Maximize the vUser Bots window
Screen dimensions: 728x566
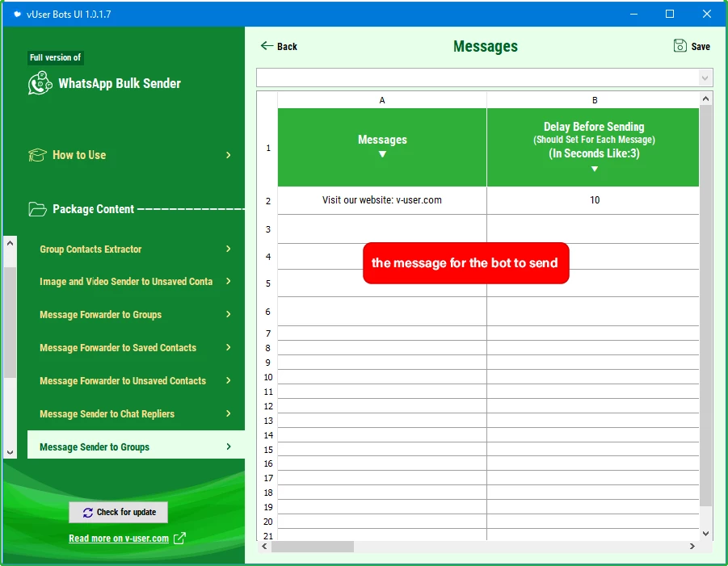pos(670,14)
